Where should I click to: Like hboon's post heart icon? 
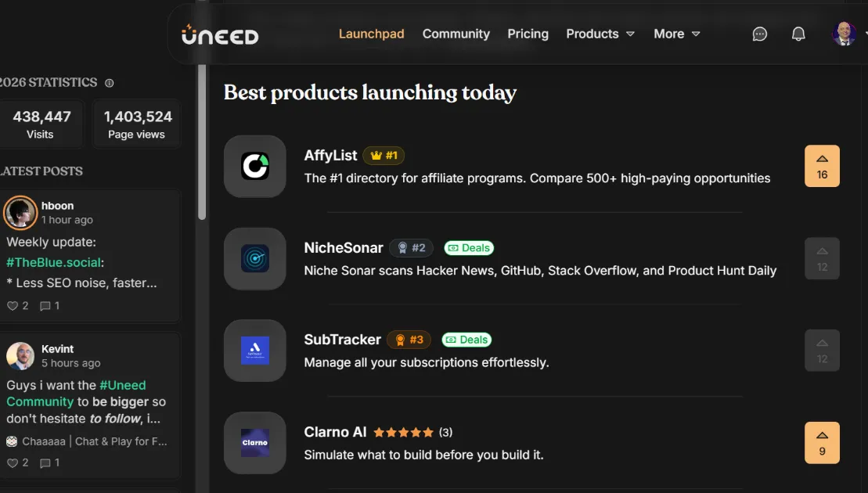[x=13, y=305]
